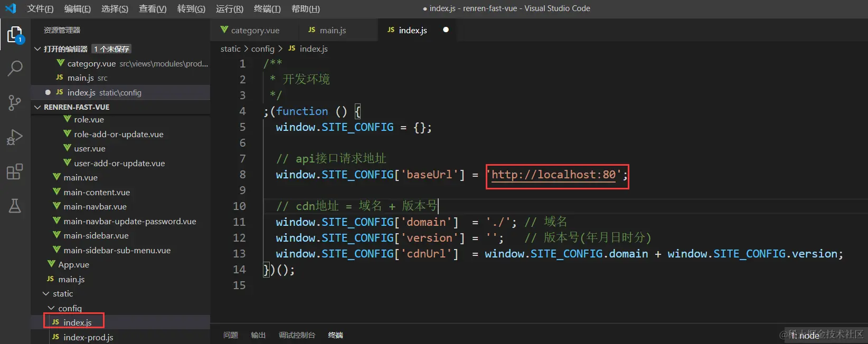This screenshot has width=868, height=344.
Task: Open 运行(R) menu
Action: click(230, 8)
